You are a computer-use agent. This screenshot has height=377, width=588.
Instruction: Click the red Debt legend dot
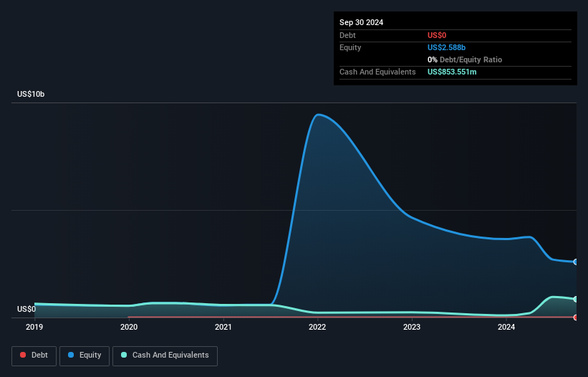[x=23, y=355]
